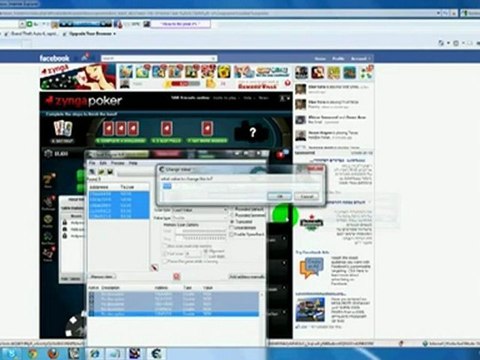Click the Zynga Poker logo
Screen dimensions: 480x360
(84, 101)
